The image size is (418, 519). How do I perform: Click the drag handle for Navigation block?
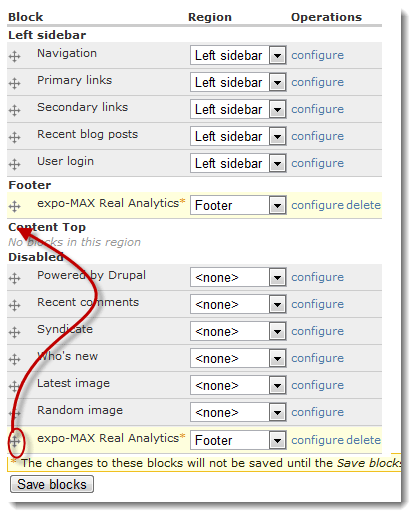14,56
